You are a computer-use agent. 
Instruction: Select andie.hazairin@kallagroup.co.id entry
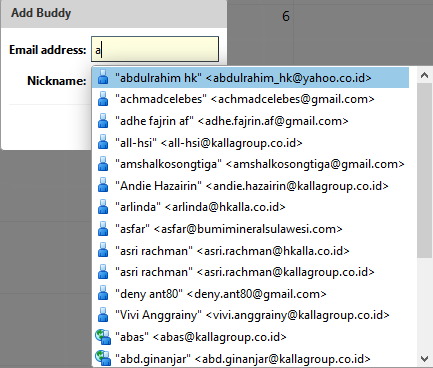250,186
